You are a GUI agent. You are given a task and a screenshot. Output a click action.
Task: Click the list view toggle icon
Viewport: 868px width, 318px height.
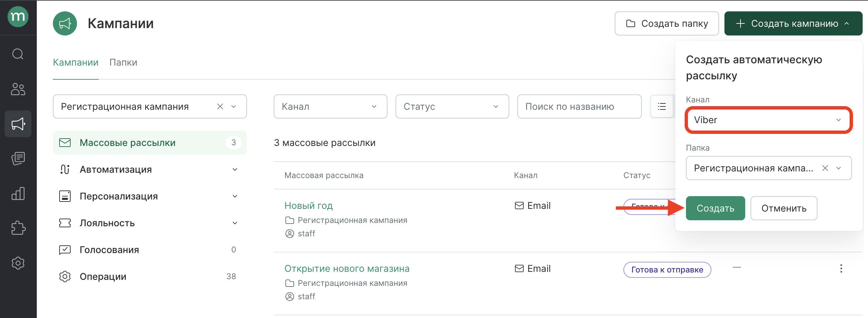(x=662, y=106)
